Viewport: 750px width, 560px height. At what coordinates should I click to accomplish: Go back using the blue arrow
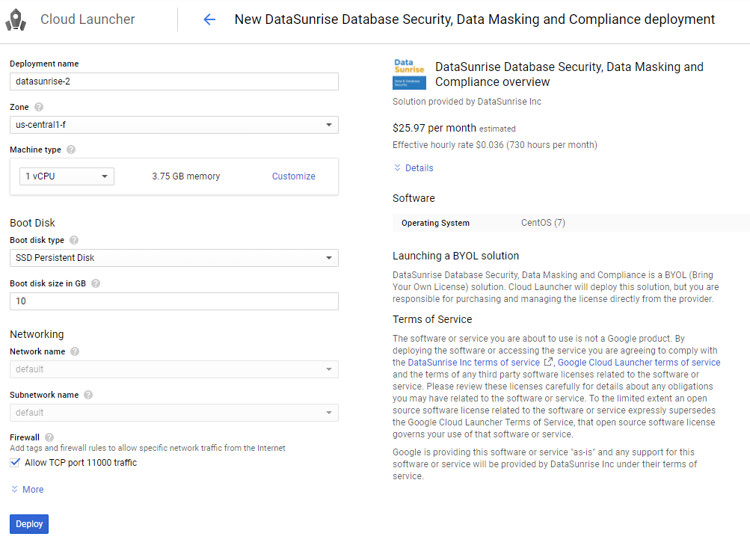[x=209, y=19]
